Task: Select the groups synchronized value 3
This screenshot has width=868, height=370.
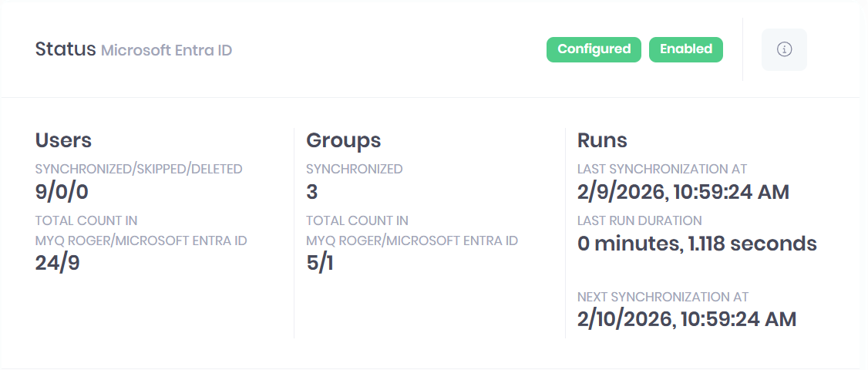Action: tap(312, 192)
